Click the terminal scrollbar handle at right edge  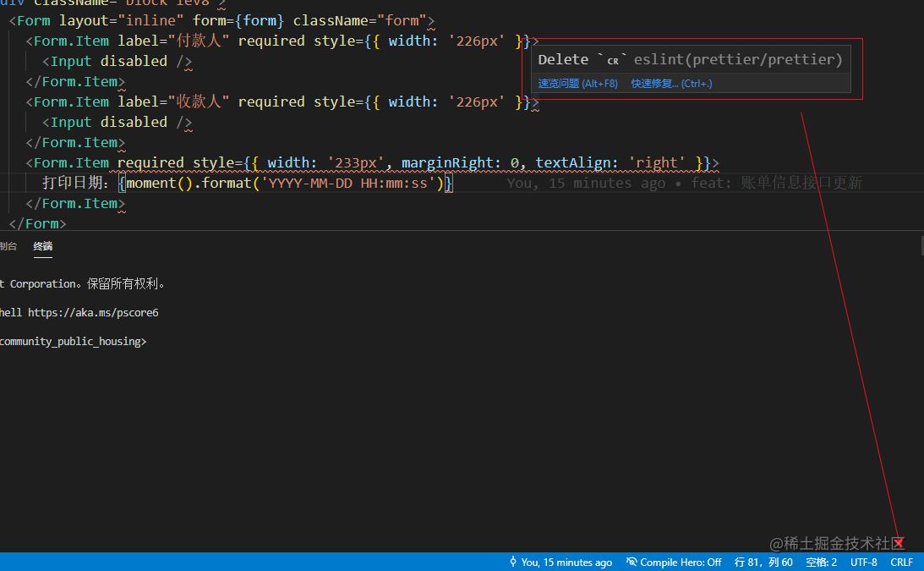(x=921, y=245)
